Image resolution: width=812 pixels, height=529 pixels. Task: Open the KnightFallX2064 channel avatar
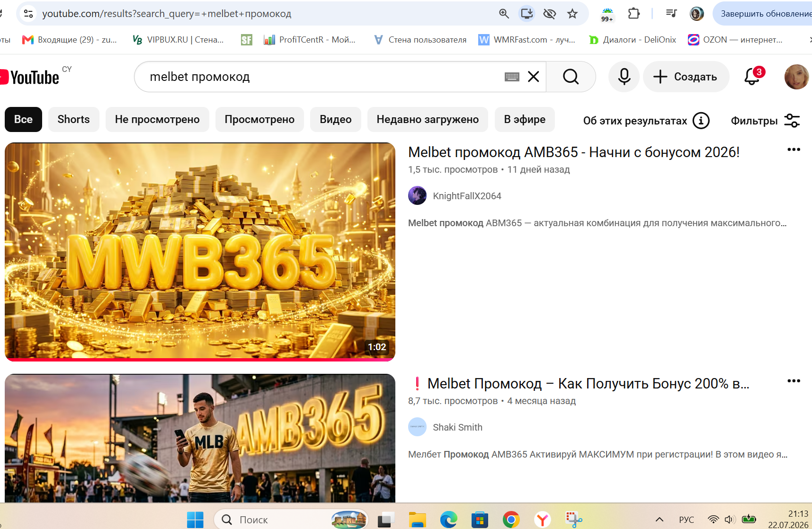point(417,196)
